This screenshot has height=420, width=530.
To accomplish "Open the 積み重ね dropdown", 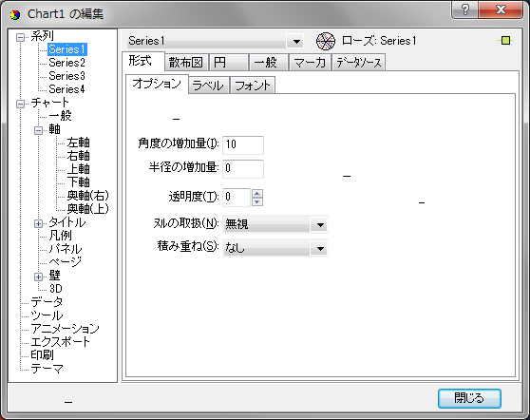I will 320,249.
